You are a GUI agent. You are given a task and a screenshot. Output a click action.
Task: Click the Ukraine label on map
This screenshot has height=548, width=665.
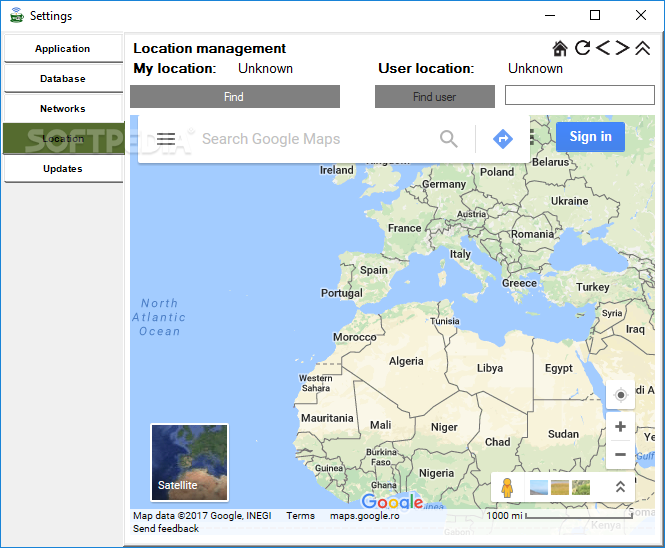(570, 201)
